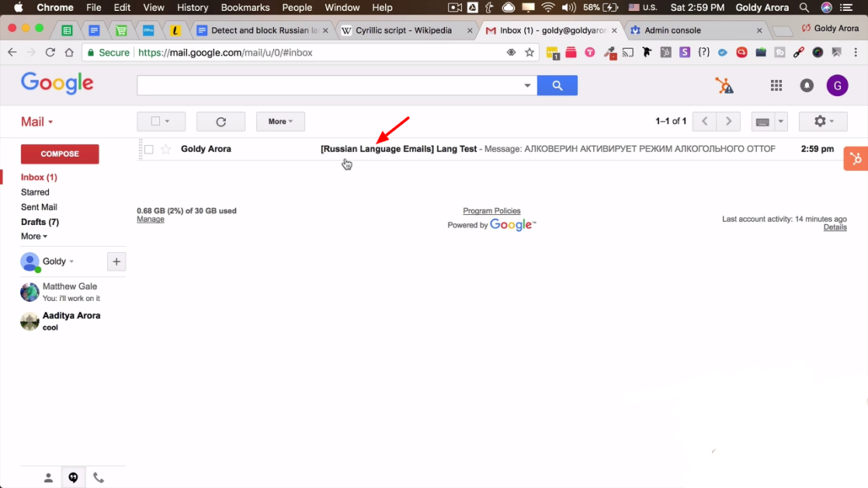This screenshot has width=868, height=488.
Task: Open the Settings gear dropdown
Action: (x=822, y=121)
